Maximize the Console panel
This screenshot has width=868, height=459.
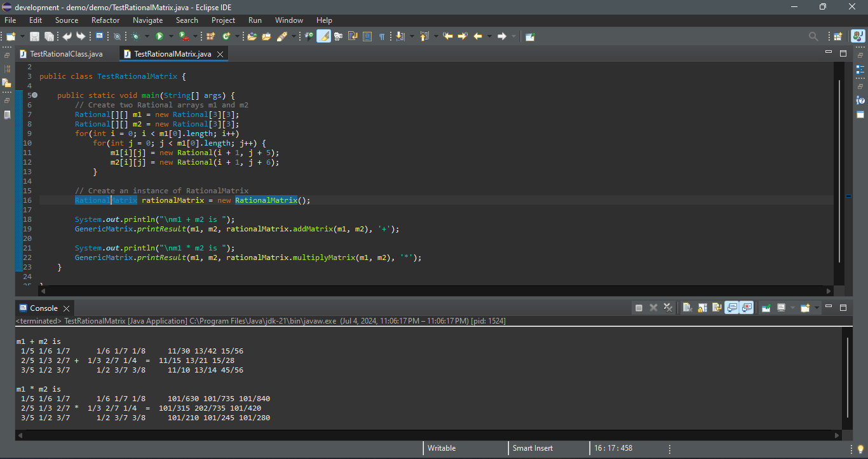pos(843,308)
